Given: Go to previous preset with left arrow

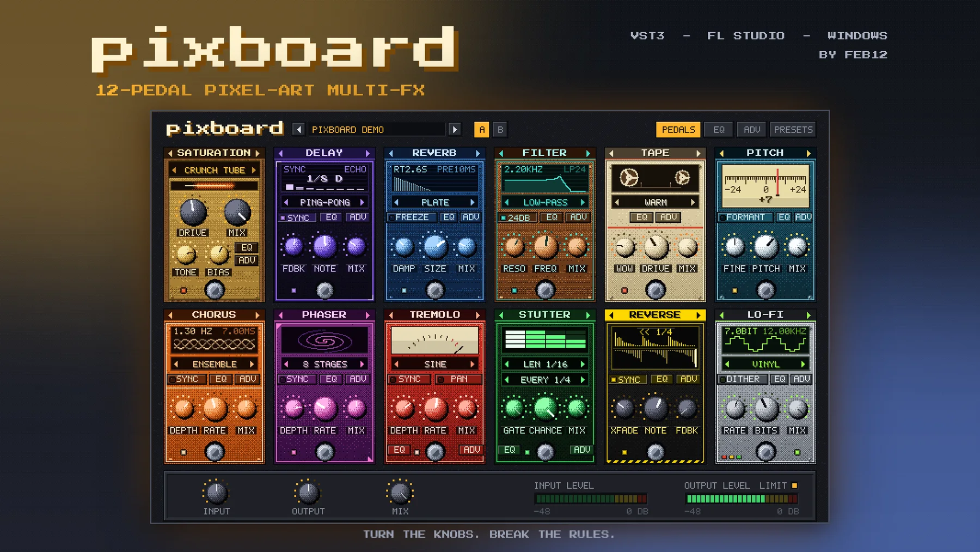Looking at the screenshot, I should point(298,129).
